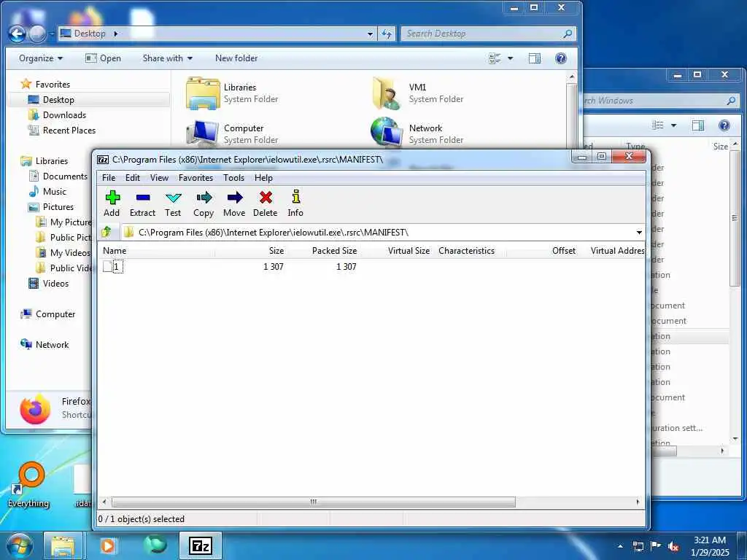The height and width of the screenshot is (560, 747).
Task: Open the Favorites menu in 7-Zip
Action: pyautogui.click(x=196, y=178)
